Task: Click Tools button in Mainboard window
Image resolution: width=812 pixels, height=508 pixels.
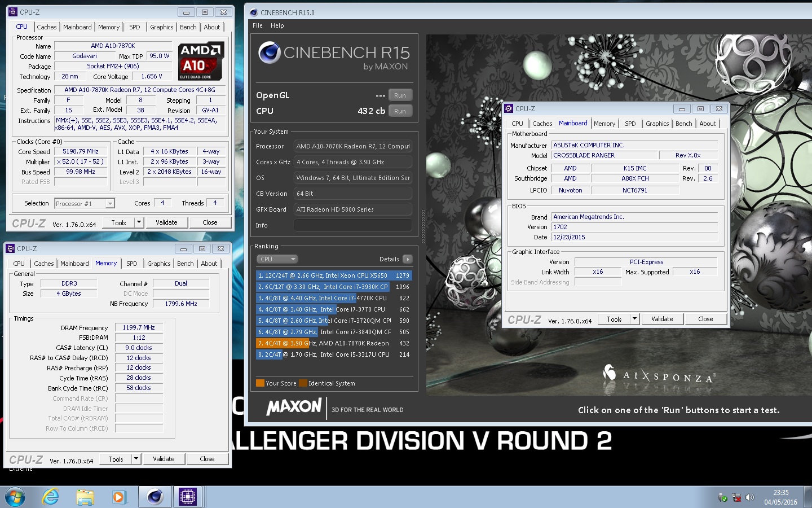Action: coord(615,319)
